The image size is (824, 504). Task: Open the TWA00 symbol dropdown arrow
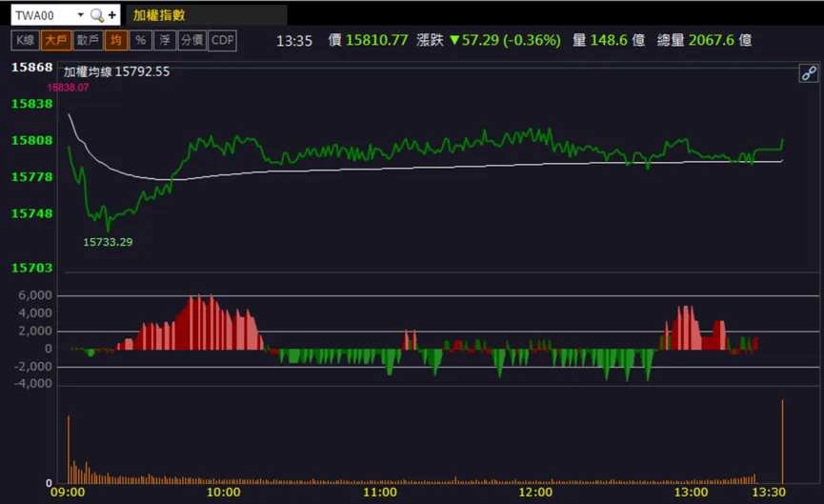point(80,14)
